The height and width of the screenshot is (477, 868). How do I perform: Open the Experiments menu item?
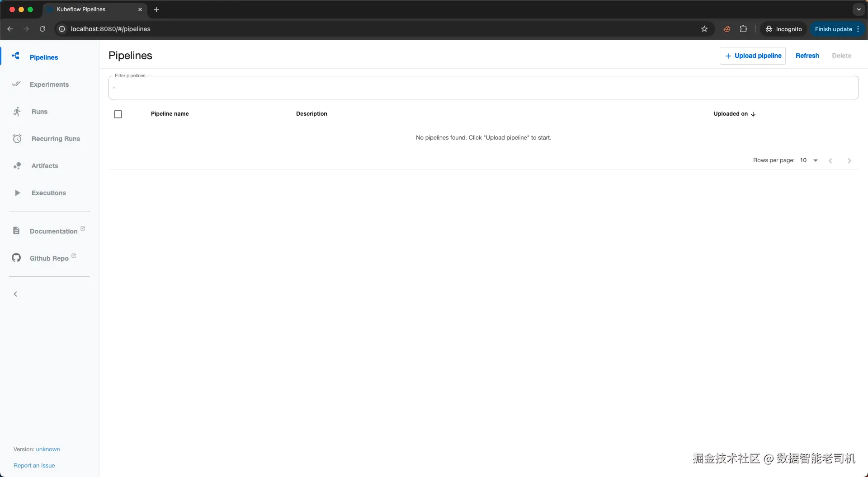coord(49,84)
